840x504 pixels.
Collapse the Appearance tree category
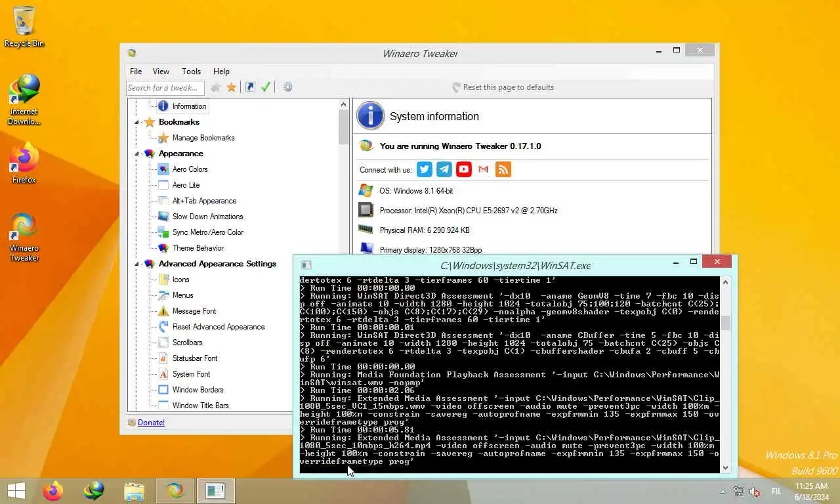click(x=137, y=154)
